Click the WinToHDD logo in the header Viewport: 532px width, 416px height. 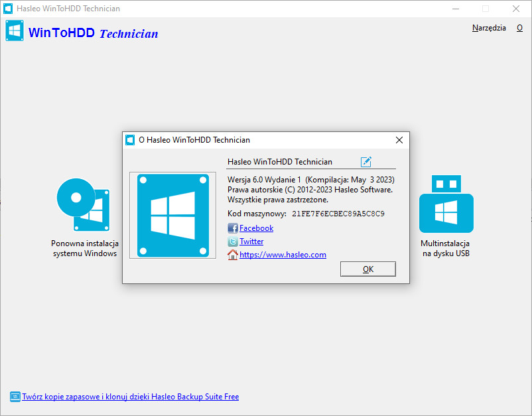point(15,31)
